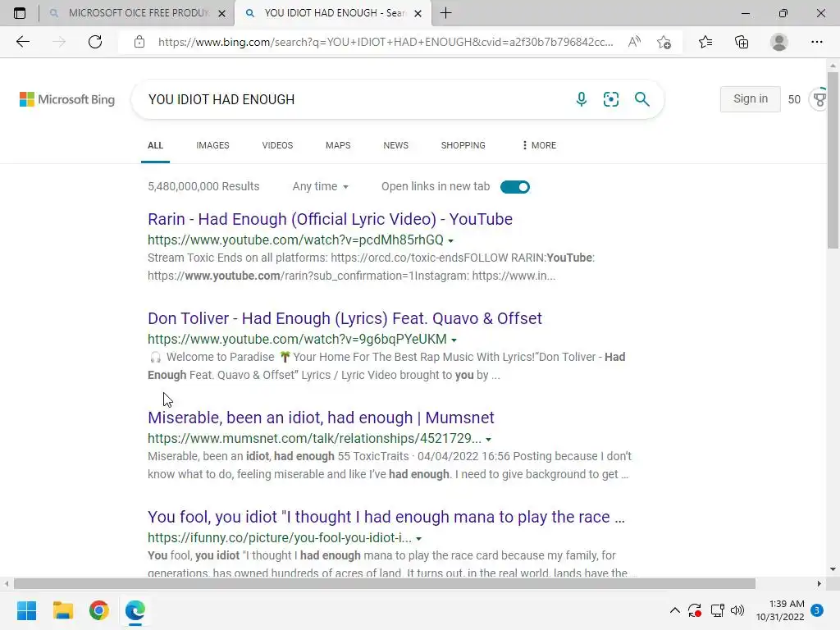Close the MICROSOFT OICE FREE PRODUK tab

(221, 13)
